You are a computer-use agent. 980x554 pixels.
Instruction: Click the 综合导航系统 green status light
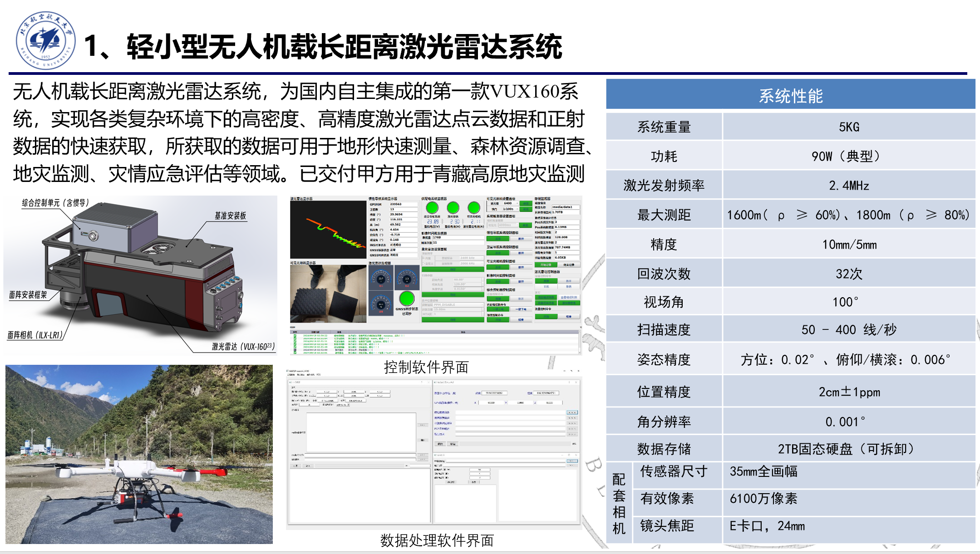click(432, 208)
